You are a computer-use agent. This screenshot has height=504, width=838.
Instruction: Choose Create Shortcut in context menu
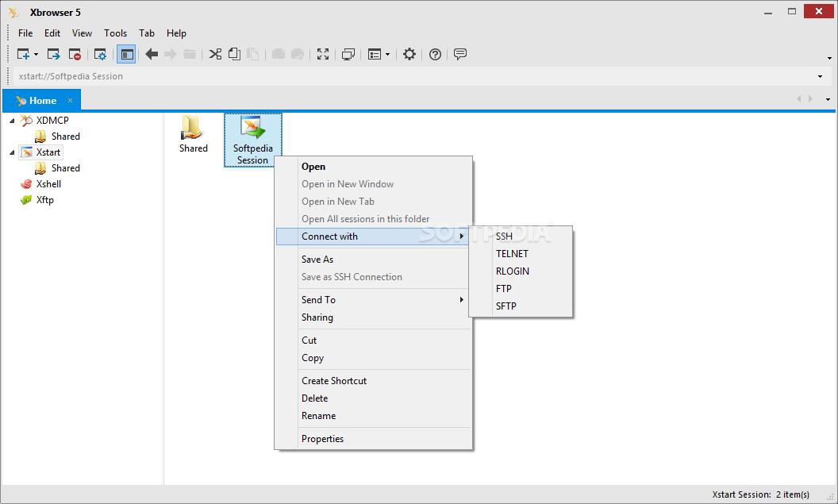pyautogui.click(x=374, y=381)
